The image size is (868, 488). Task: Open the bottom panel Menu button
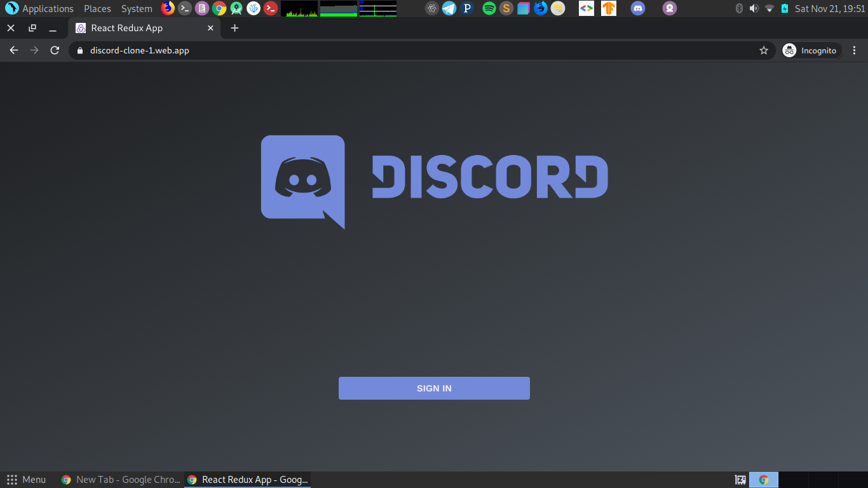pyautogui.click(x=26, y=480)
